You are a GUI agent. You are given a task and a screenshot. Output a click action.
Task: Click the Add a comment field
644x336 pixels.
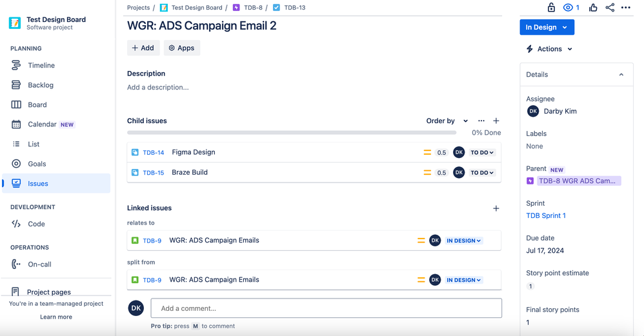click(326, 308)
